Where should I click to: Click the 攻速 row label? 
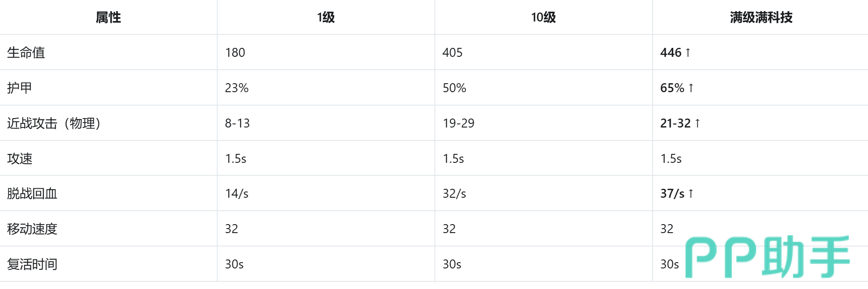click(x=20, y=158)
